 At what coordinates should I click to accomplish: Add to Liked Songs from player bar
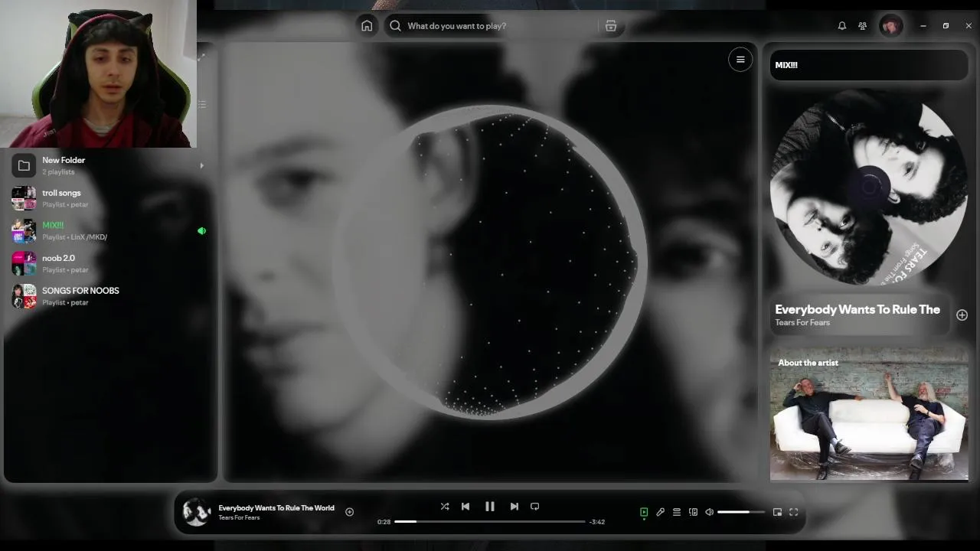coord(349,512)
